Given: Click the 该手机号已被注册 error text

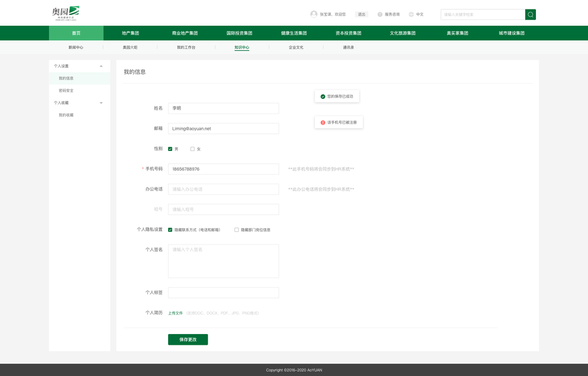Looking at the screenshot, I should click(x=342, y=123).
